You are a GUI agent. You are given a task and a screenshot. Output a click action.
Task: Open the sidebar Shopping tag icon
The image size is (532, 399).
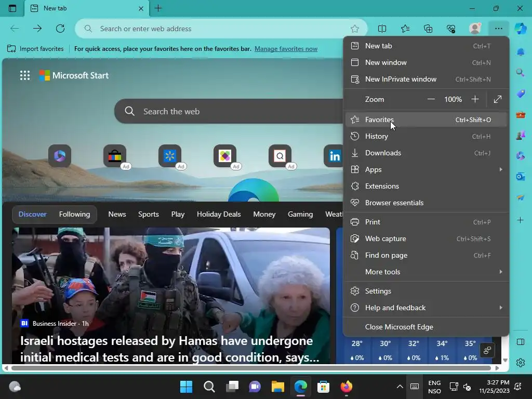click(521, 94)
